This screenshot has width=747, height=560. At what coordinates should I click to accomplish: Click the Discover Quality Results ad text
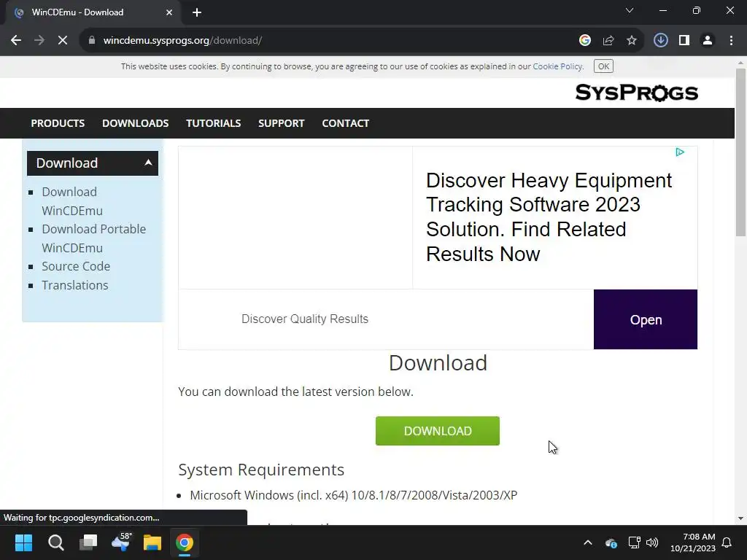[x=305, y=319]
